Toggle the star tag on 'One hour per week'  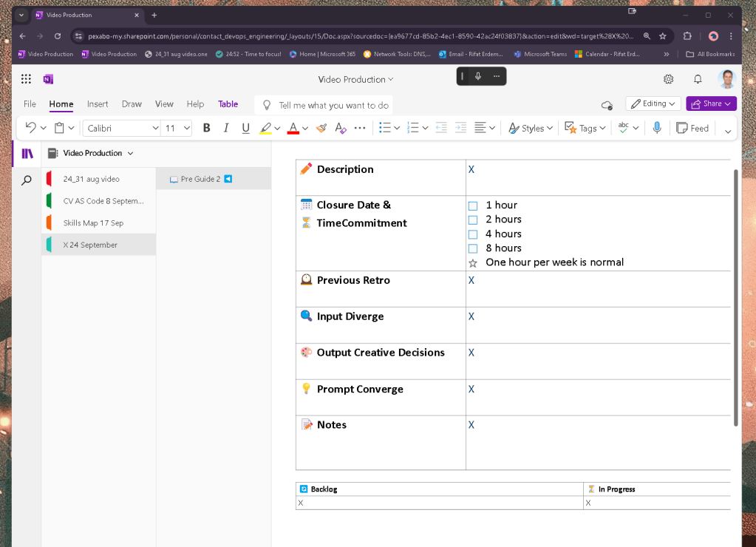click(473, 263)
